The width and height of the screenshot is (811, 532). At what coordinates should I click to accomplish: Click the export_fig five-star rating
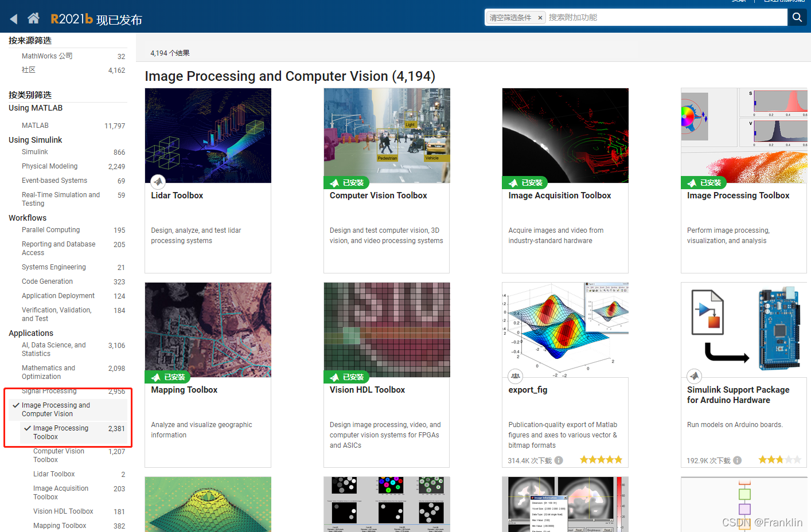click(601, 460)
